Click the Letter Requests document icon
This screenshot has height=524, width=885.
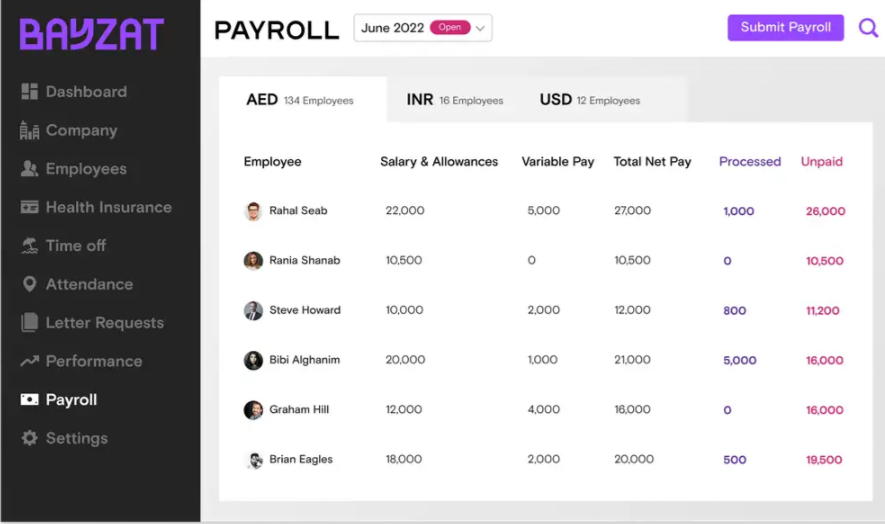pos(29,322)
